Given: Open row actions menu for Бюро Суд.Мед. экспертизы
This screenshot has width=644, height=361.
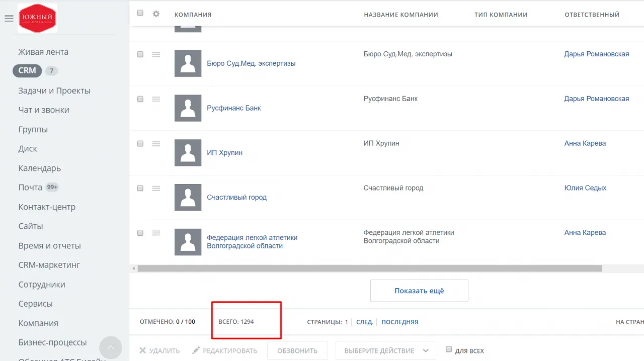Looking at the screenshot, I should click(156, 55).
